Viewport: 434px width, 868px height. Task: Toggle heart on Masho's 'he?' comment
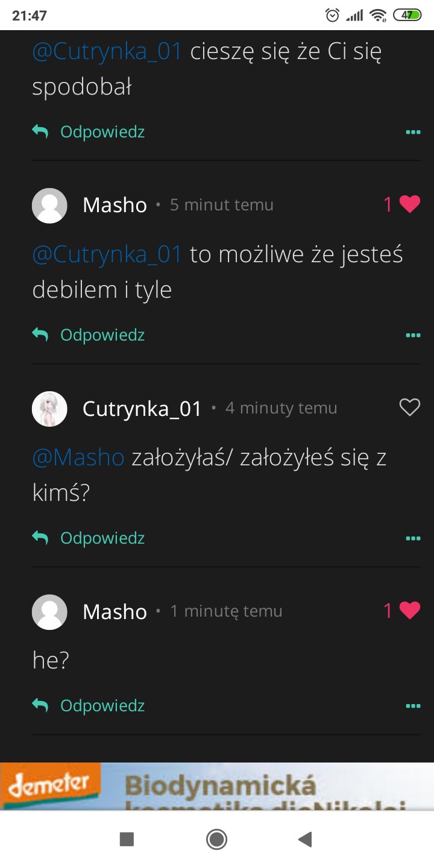[409, 611]
